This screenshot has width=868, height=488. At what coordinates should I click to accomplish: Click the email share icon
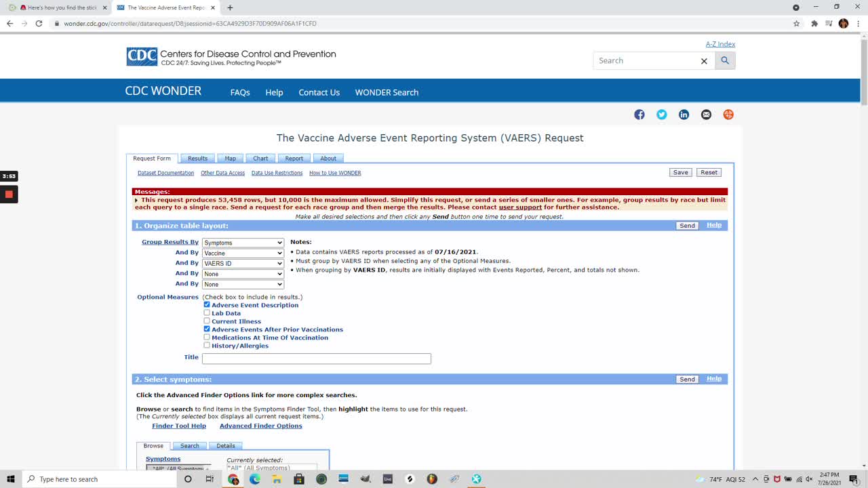click(706, 115)
